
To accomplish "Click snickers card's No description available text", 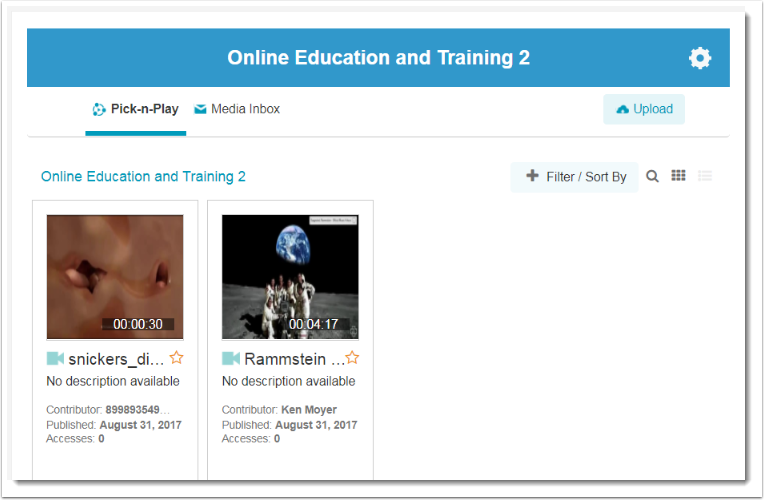I will pos(113,381).
